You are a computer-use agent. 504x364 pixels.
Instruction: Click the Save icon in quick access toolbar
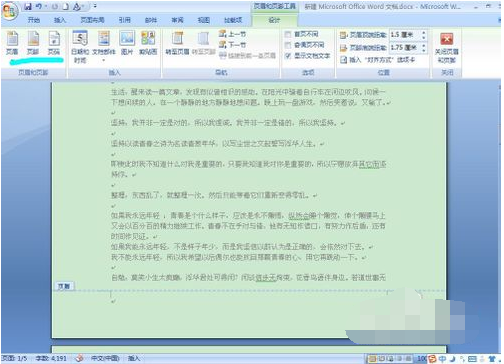tap(28, 6)
